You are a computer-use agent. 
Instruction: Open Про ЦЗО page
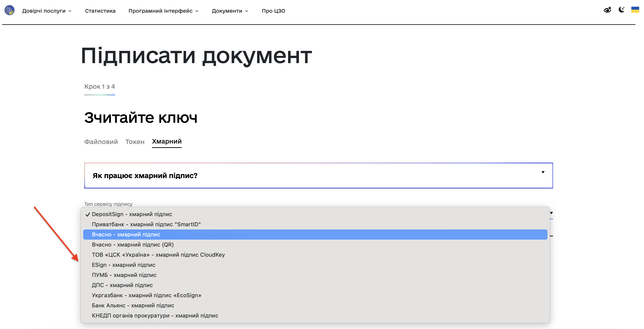tap(273, 11)
